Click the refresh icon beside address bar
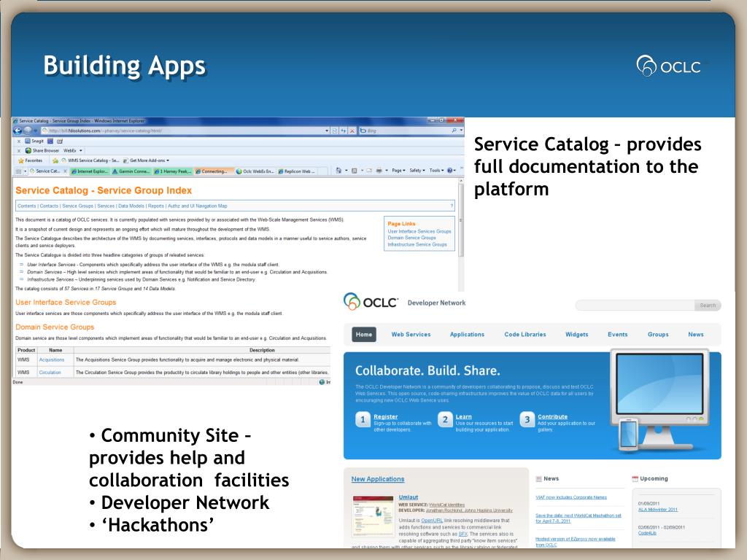Image resolution: width=747 pixels, height=560 pixels. click(343, 131)
